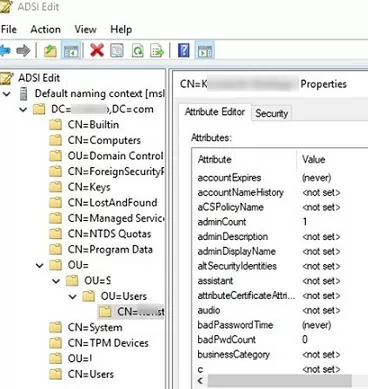This screenshot has width=368, height=389.
Task: Click the Export List icon
Action: tap(157, 51)
